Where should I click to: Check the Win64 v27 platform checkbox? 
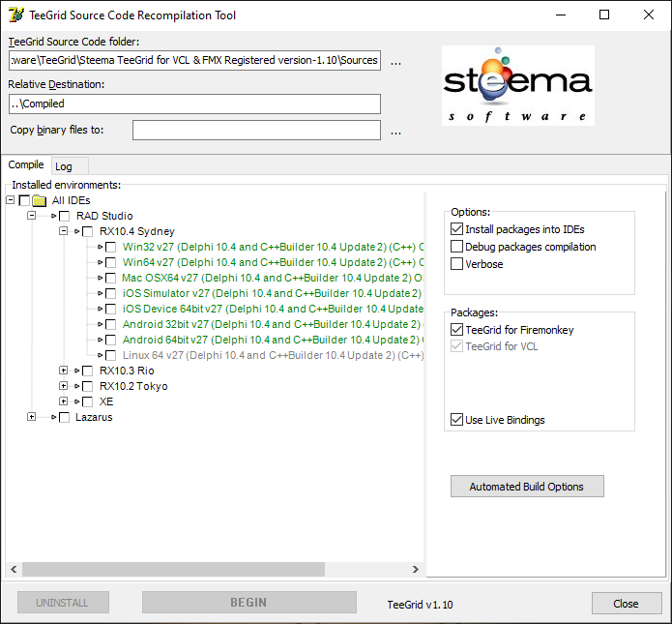[x=110, y=262]
